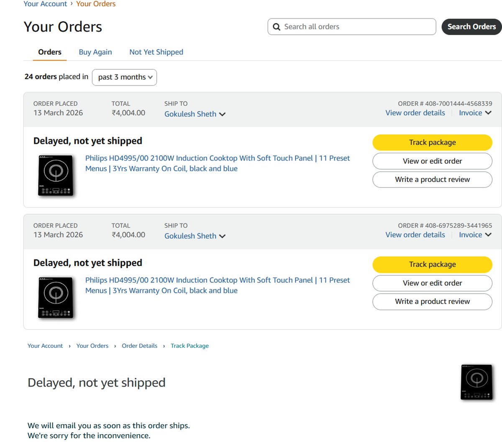Click the 24 orders count text
Viewport: 502px width, 448px height.
[x=41, y=77]
